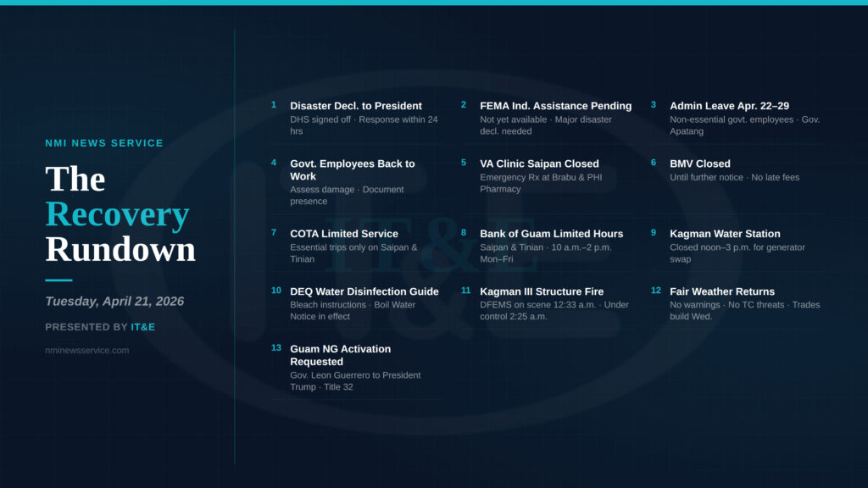Click Kagman Water Station headline

725,234
